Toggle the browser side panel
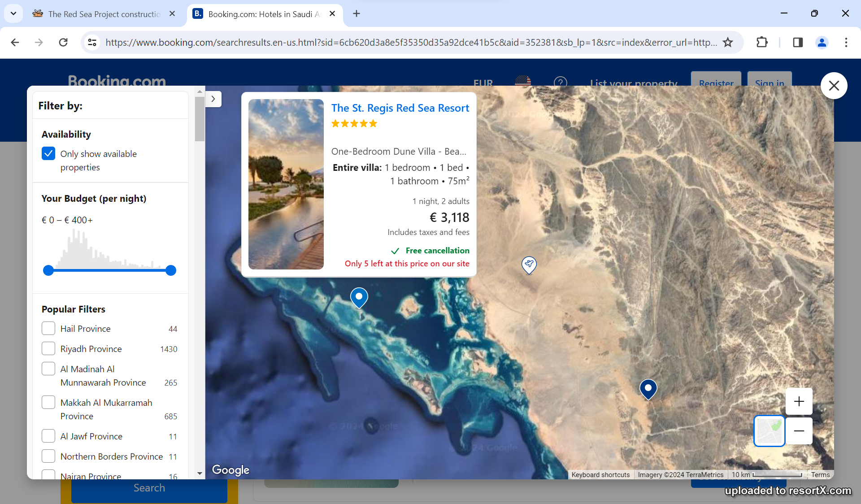This screenshot has height=504, width=861. (x=798, y=42)
